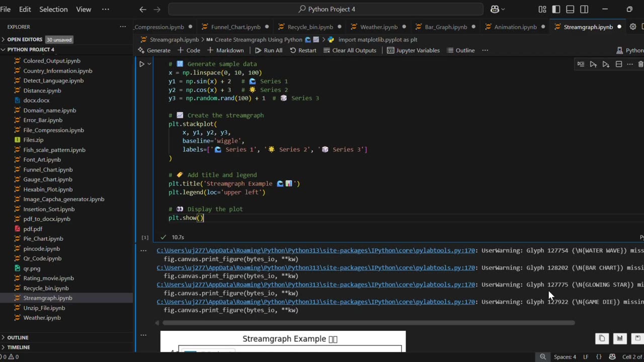Screen dimensions: 644x362
Task: Open docx.docx in file explorer
Action: pos(37,101)
